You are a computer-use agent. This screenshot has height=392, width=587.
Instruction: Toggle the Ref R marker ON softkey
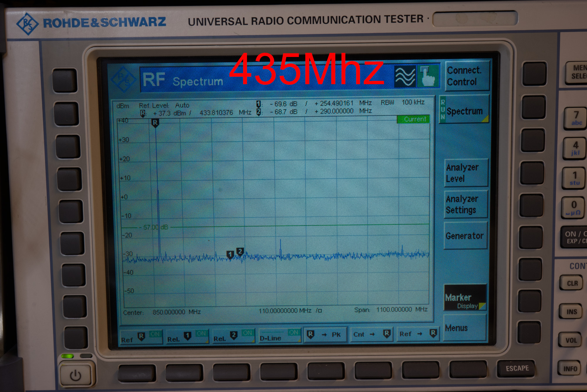(141, 337)
